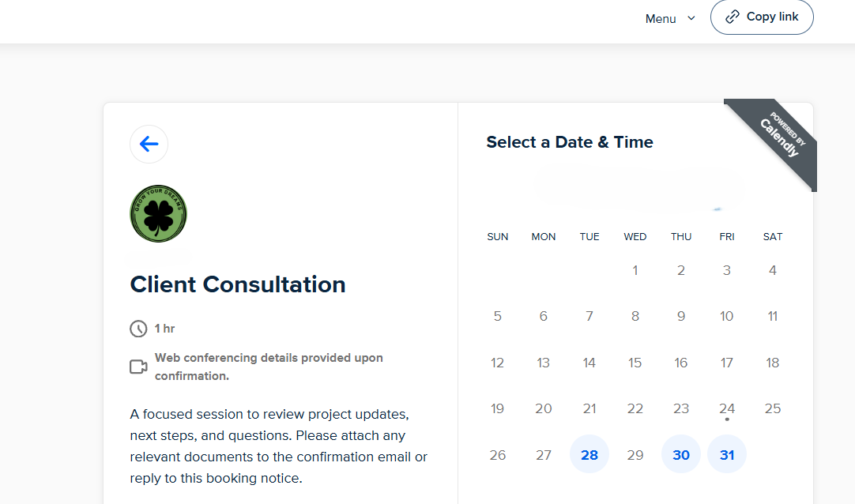Click the SUN weekday header

(x=498, y=236)
